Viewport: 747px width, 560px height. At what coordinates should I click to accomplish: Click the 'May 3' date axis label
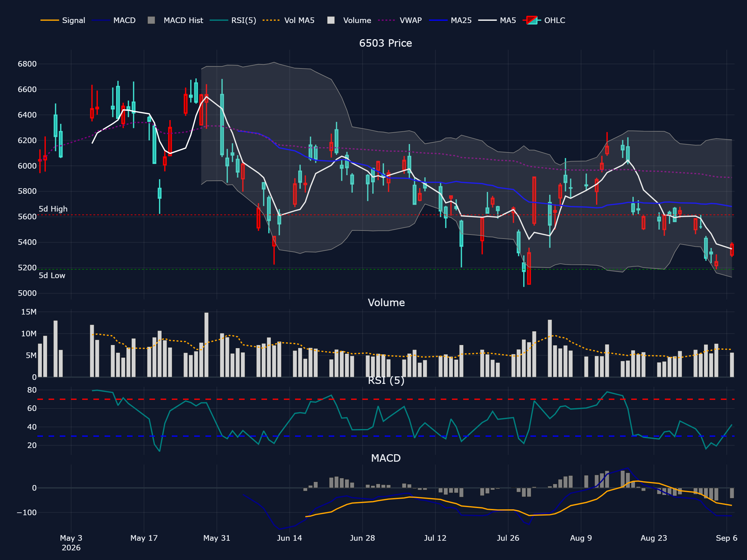(71, 538)
